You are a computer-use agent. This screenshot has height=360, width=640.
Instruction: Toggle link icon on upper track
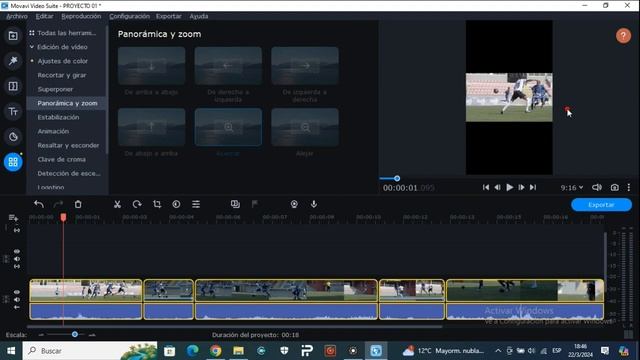coord(17,267)
